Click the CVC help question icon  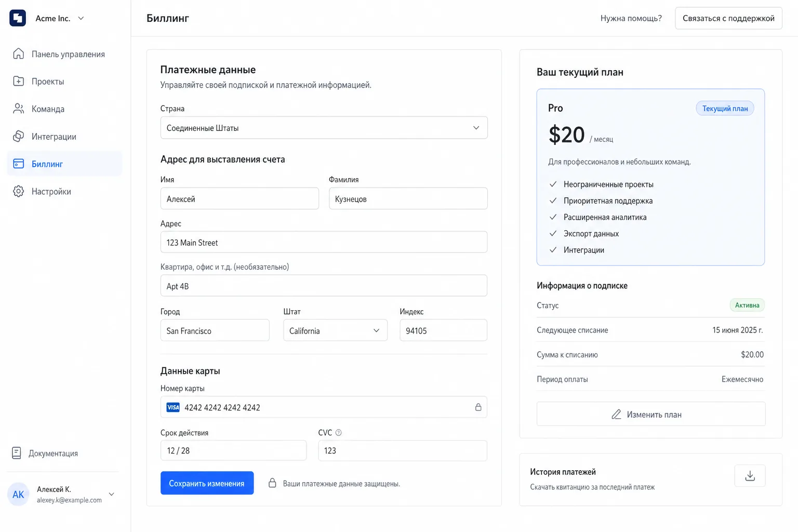(x=339, y=433)
